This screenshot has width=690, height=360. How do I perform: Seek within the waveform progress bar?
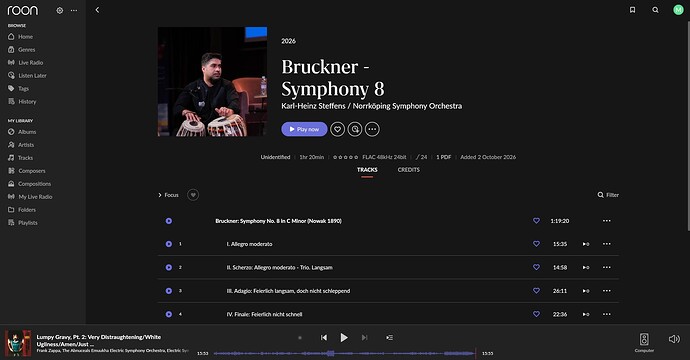[344, 353]
